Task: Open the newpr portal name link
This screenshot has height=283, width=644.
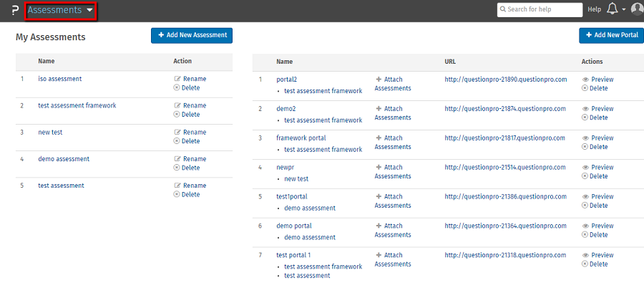Action: 286,167
